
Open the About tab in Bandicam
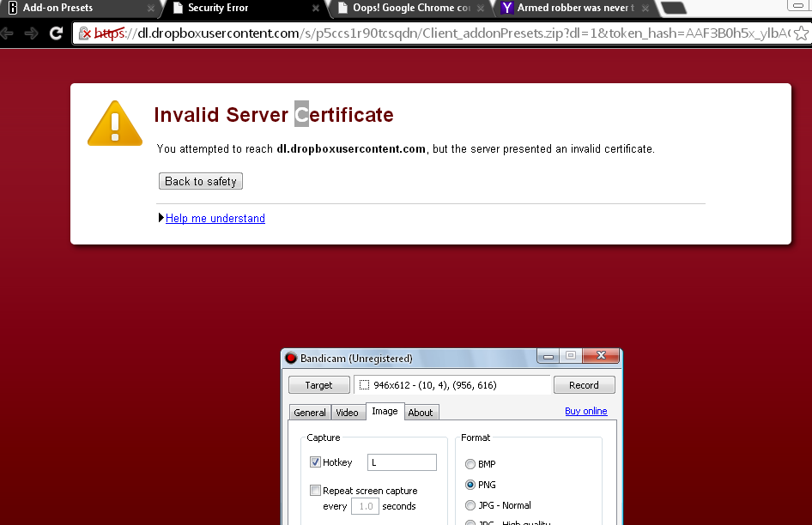point(421,412)
